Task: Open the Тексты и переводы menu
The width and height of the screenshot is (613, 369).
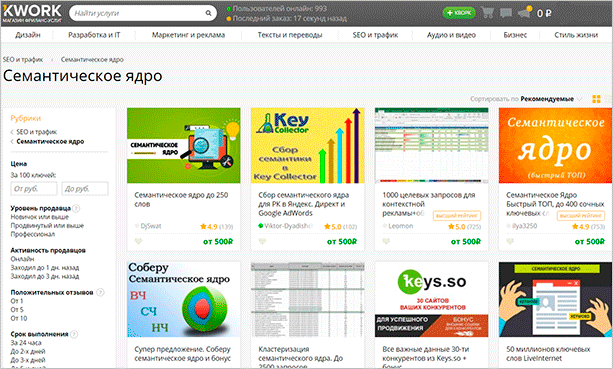Action: 290,35
